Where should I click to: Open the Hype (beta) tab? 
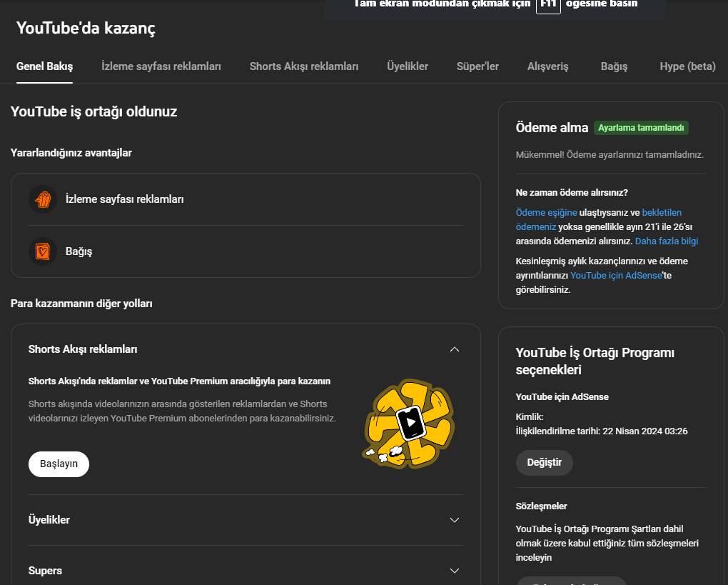[687, 66]
